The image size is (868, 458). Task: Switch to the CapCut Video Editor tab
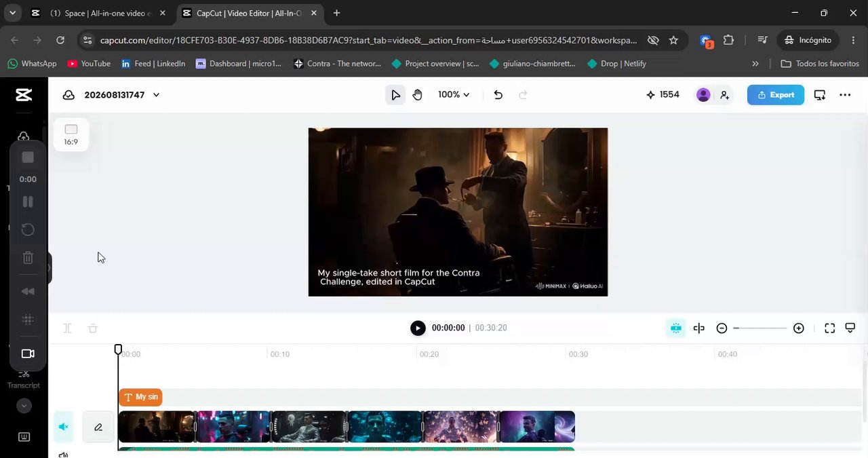[x=250, y=13]
